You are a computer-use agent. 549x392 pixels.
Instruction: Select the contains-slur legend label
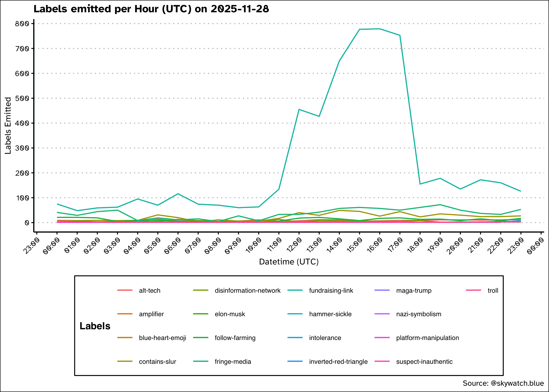tap(157, 362)
